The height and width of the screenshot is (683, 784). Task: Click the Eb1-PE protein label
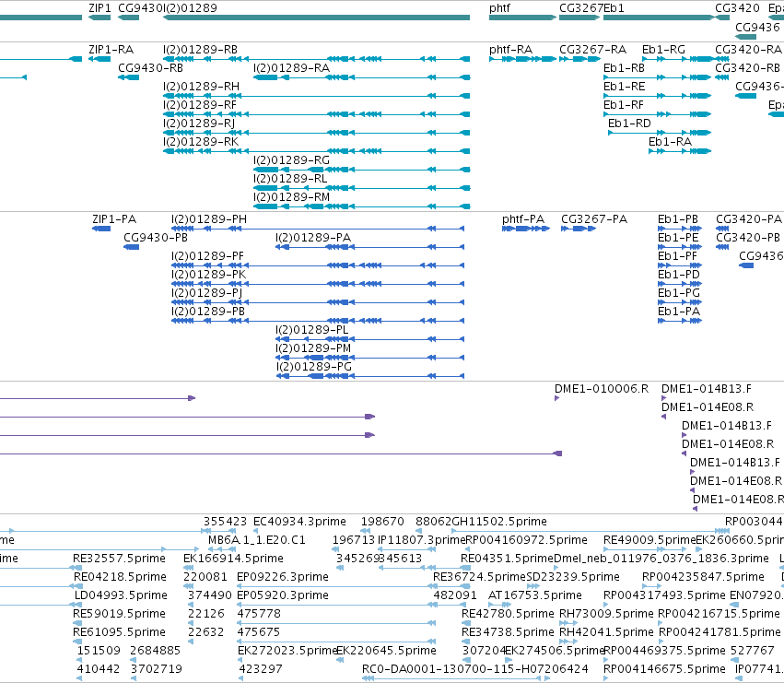click(x=678, y=238)
